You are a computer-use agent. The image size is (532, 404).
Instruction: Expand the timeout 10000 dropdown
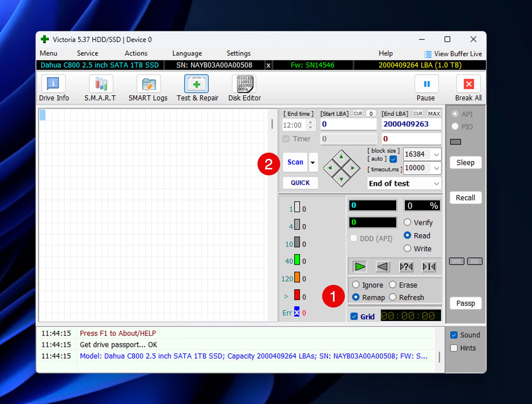pos(436,168)
